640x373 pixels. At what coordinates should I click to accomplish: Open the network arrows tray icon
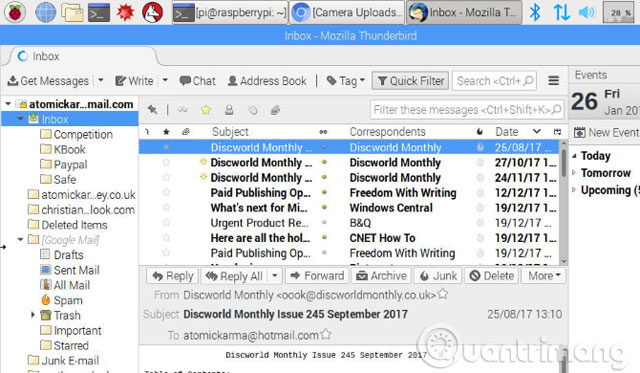pos(561,13)
